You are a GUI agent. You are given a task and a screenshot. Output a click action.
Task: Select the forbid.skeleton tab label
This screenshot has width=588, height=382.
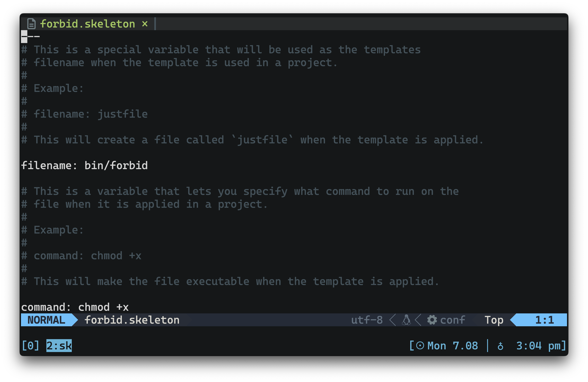coord(87,24)
